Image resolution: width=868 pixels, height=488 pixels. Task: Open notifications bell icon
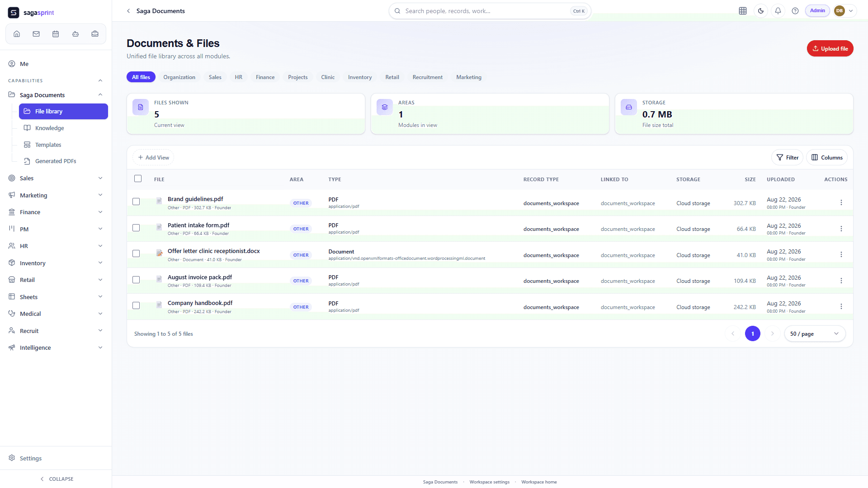point(778,11)
